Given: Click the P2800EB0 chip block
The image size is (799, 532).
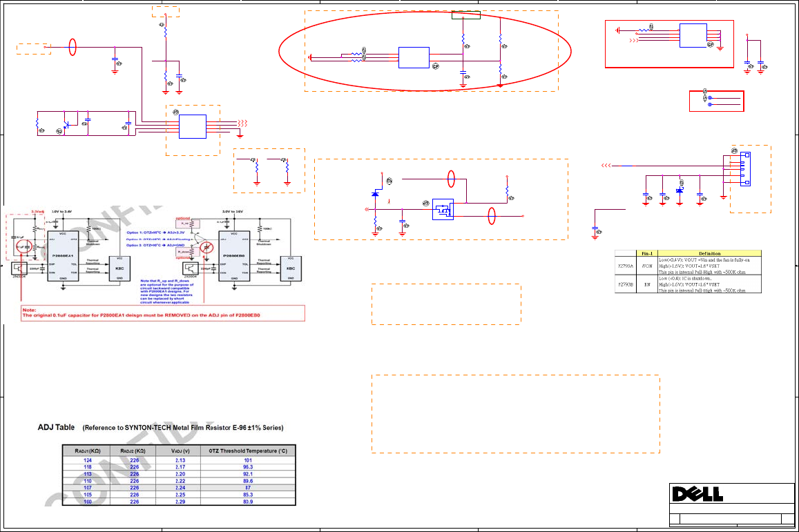Looking at the screenshot, I should point(234,256).
